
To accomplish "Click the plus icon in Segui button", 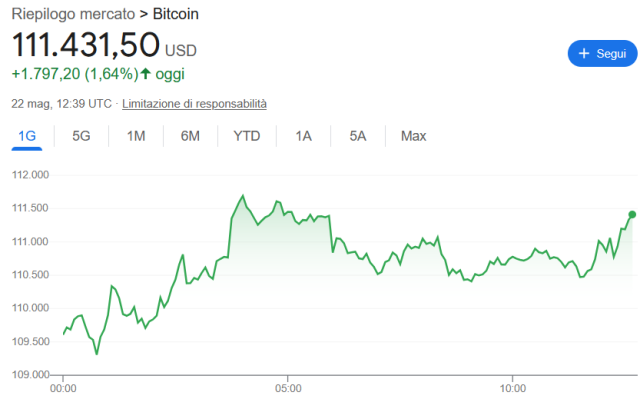I will (584, 53).
